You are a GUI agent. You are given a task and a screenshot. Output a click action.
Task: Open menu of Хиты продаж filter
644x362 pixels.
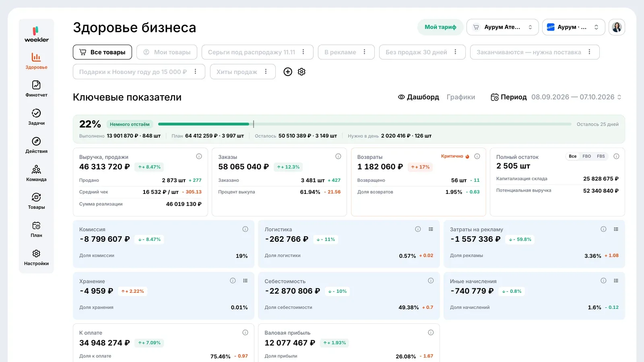pyautogui.click(x=266, y=72)
